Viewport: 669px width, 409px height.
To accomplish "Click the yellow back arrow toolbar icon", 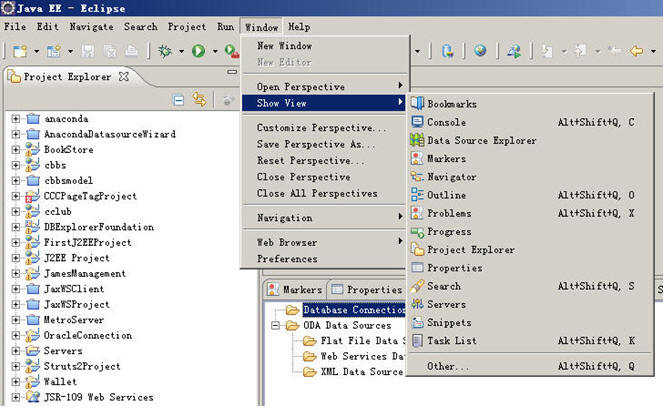I will point(637,51).
